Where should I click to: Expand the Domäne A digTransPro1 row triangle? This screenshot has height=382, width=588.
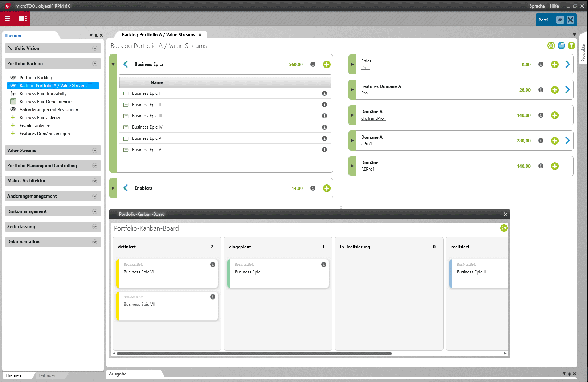point(352,115)
